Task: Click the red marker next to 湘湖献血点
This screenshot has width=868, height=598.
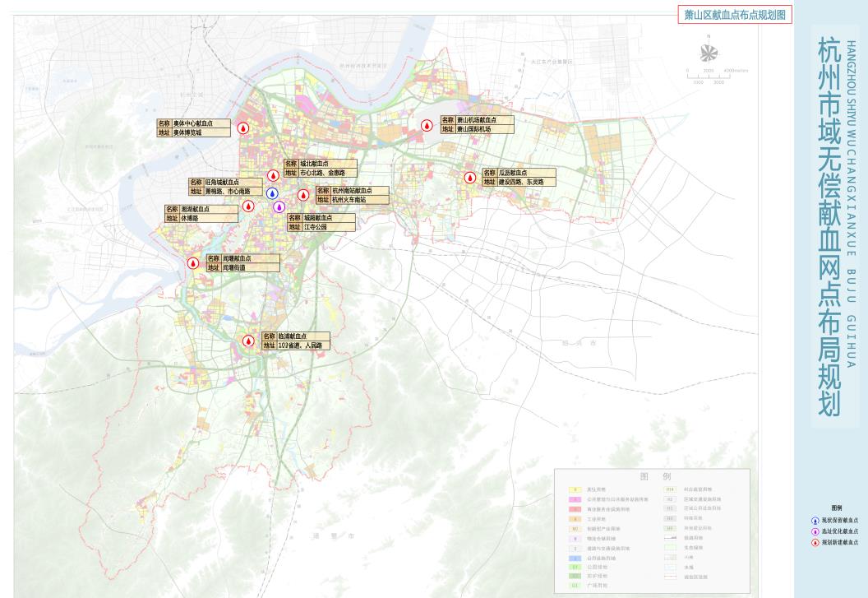Action: (x=248, y=206)
